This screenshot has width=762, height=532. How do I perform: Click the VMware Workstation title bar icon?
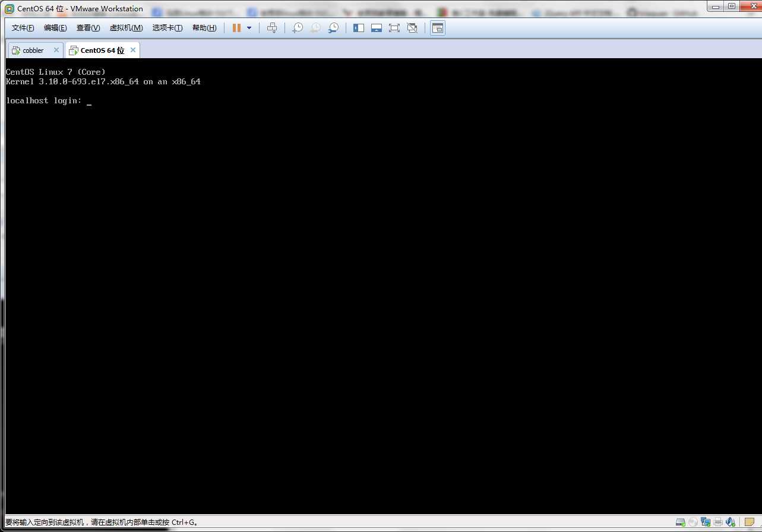coord(10,8)
